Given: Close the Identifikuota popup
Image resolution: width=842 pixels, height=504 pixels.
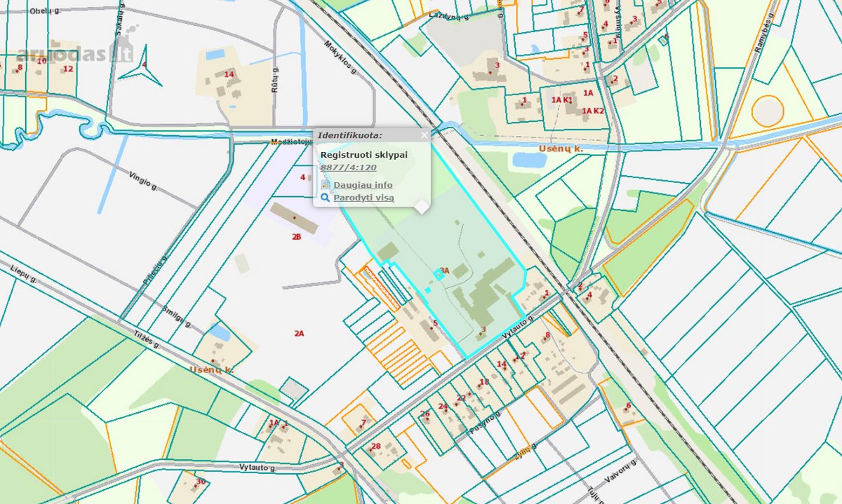Looking at the screenshot, I should pos(424,135).
